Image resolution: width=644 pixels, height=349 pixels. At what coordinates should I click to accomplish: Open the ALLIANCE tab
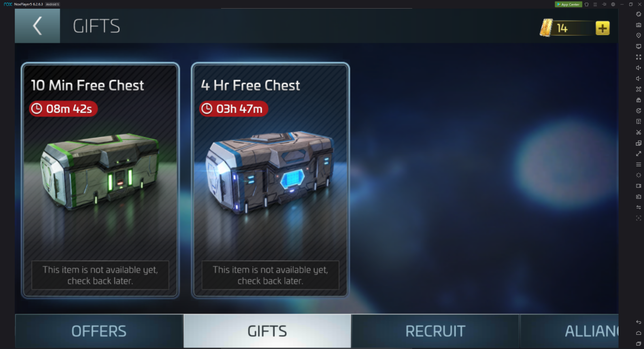click(569, 331)
